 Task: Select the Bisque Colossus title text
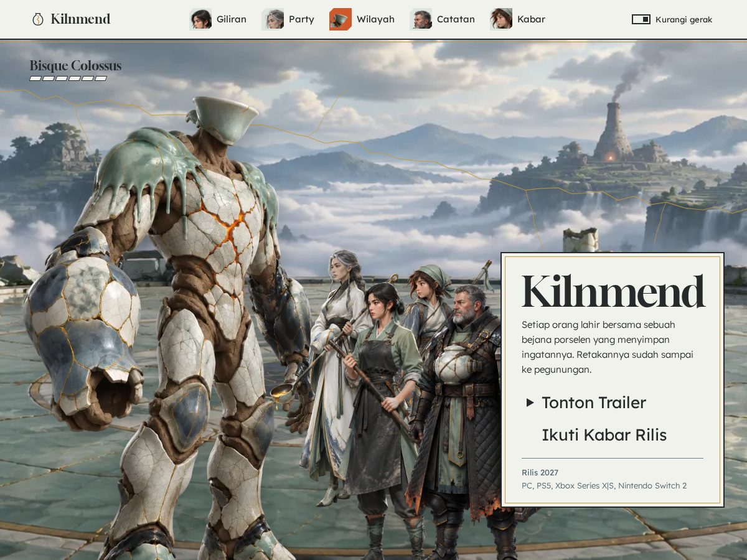point(75,65)
